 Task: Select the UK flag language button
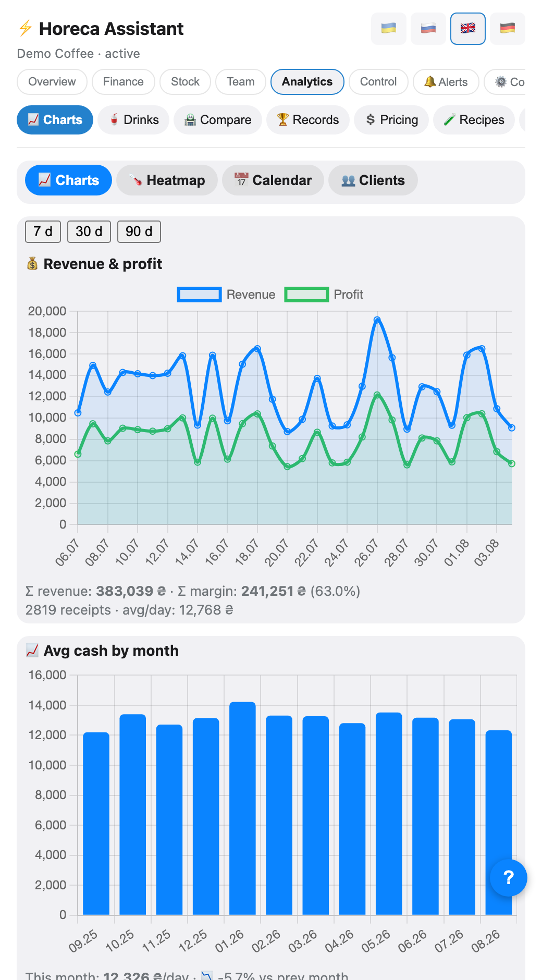[x=467, y=29]
